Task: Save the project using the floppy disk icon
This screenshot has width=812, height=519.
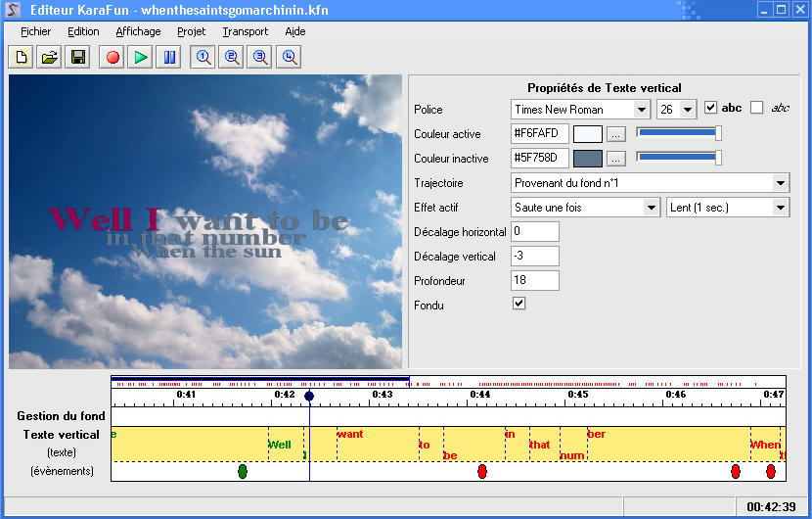Action: [78, 58]
